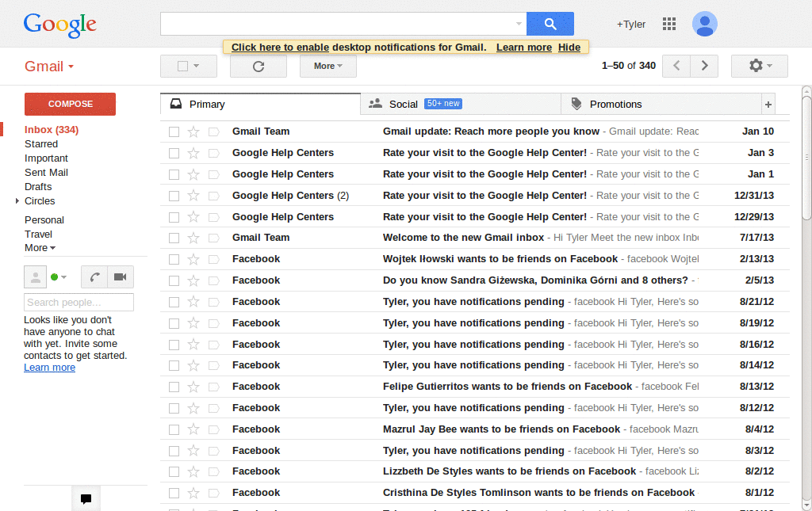Star the Jan 3 Google Help Centers email
Screen dimensions: 812x511
[x=193, y=153]
